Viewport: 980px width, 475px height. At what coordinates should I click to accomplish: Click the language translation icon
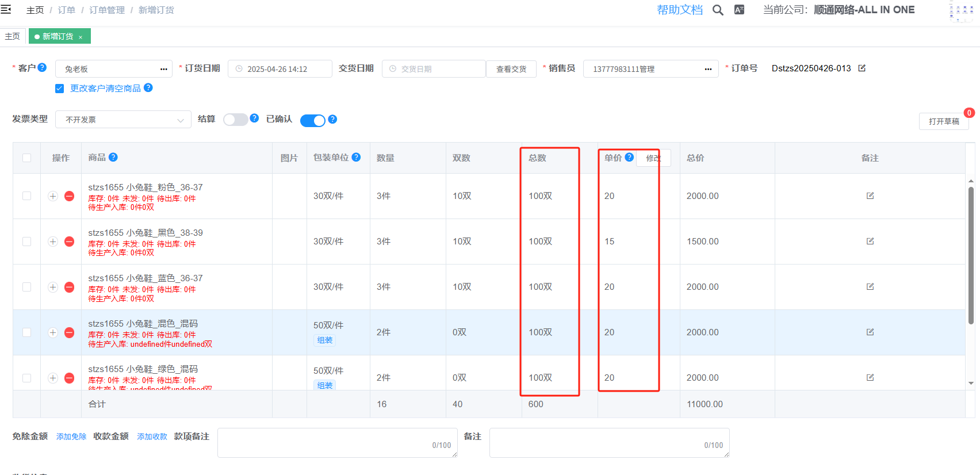739,10
